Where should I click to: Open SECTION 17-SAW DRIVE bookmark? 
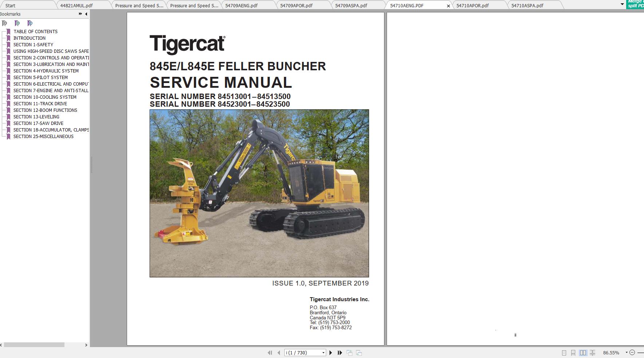click(x=38, y=123)
